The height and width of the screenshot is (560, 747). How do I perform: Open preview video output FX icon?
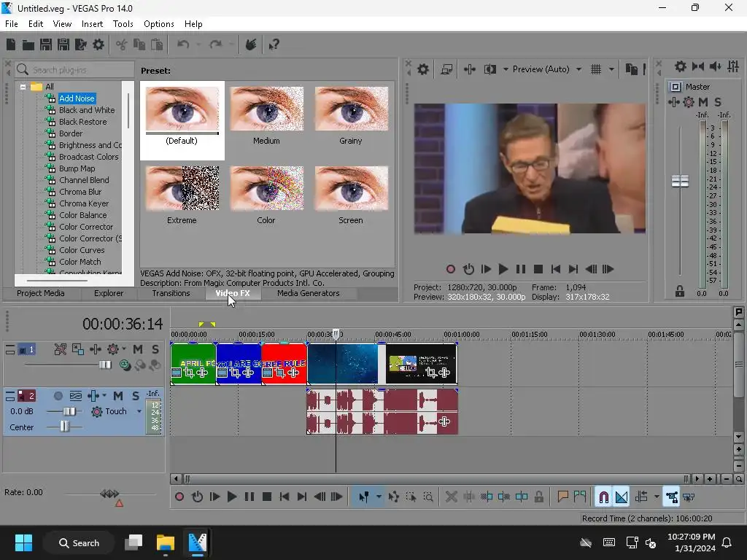pos(470,69)
